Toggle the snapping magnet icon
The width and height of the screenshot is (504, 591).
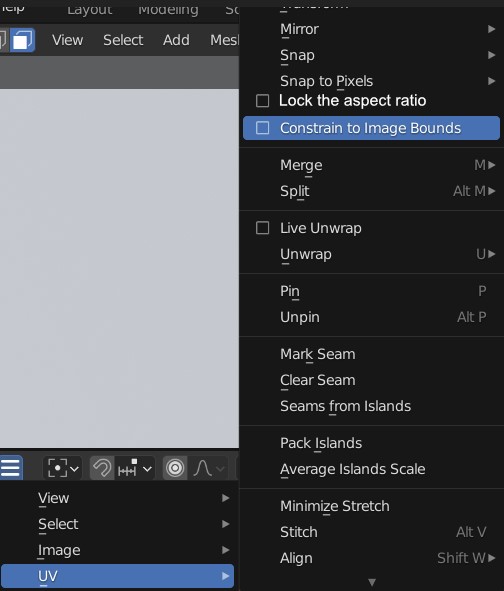102,469
